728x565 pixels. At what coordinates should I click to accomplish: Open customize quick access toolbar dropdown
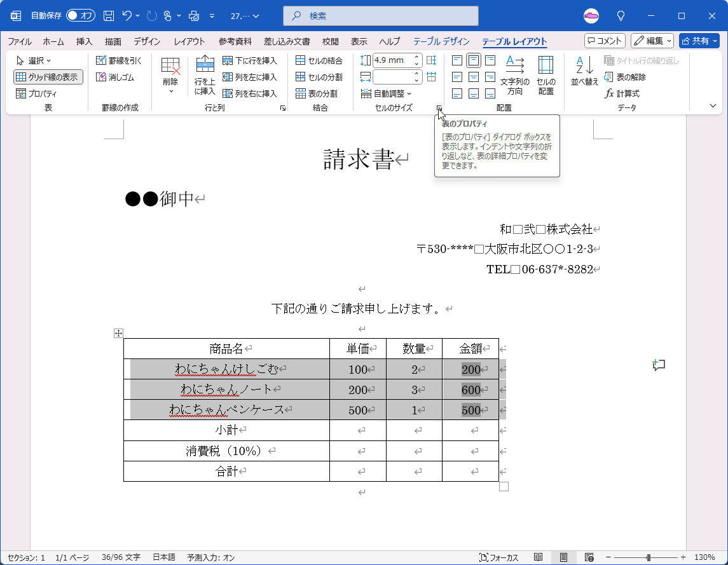(x=212, y=16)
